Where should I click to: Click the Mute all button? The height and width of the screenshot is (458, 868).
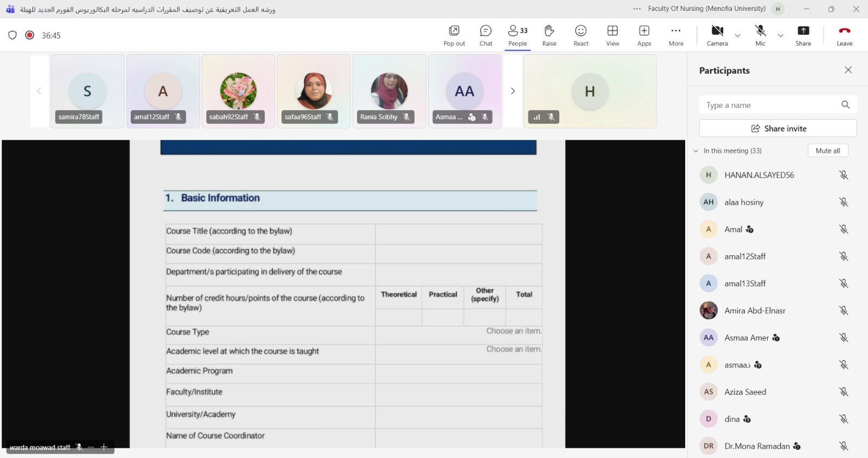pos(827,151)
